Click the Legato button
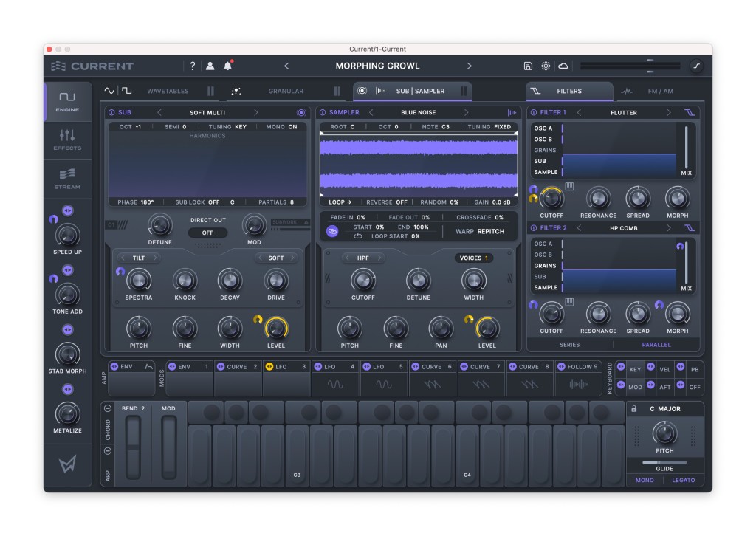 [684, 481]
